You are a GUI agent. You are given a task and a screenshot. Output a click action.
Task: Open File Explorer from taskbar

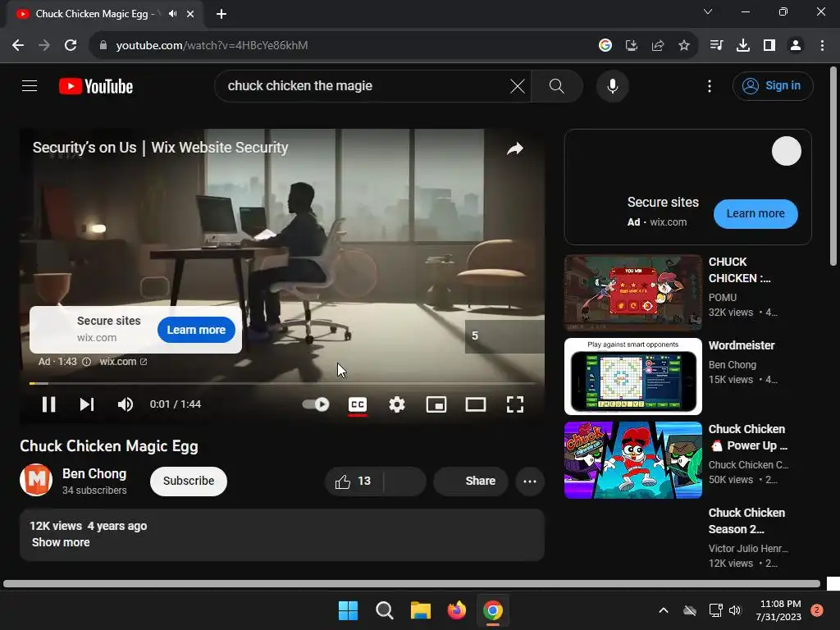pyautogui.click(x=421, y=610)
